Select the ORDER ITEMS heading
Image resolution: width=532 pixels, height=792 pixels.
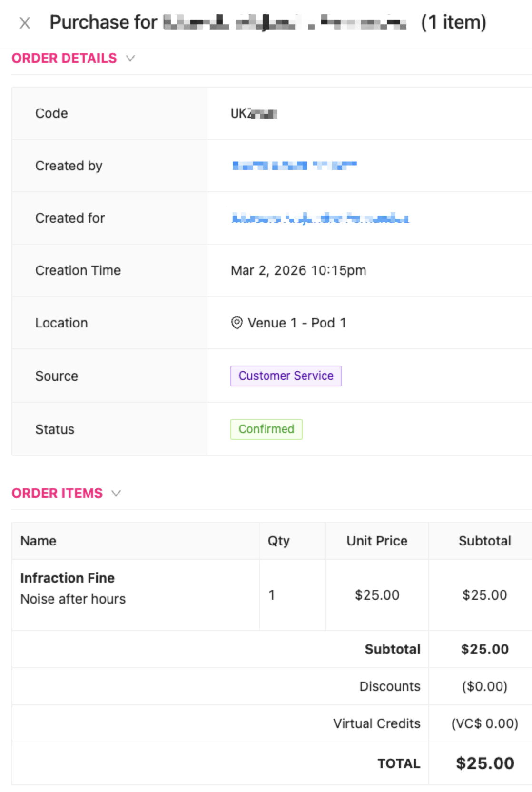point(57,493)
